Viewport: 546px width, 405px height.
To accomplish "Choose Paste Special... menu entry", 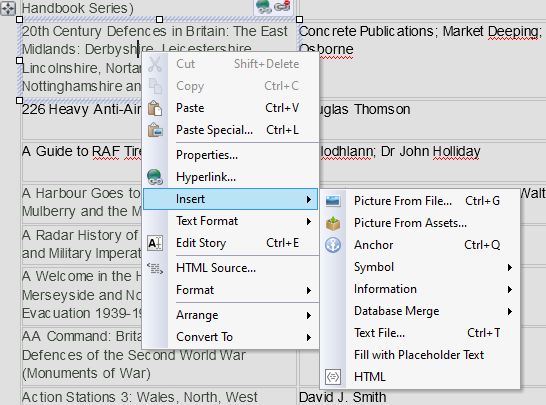I will pos(231,130).
